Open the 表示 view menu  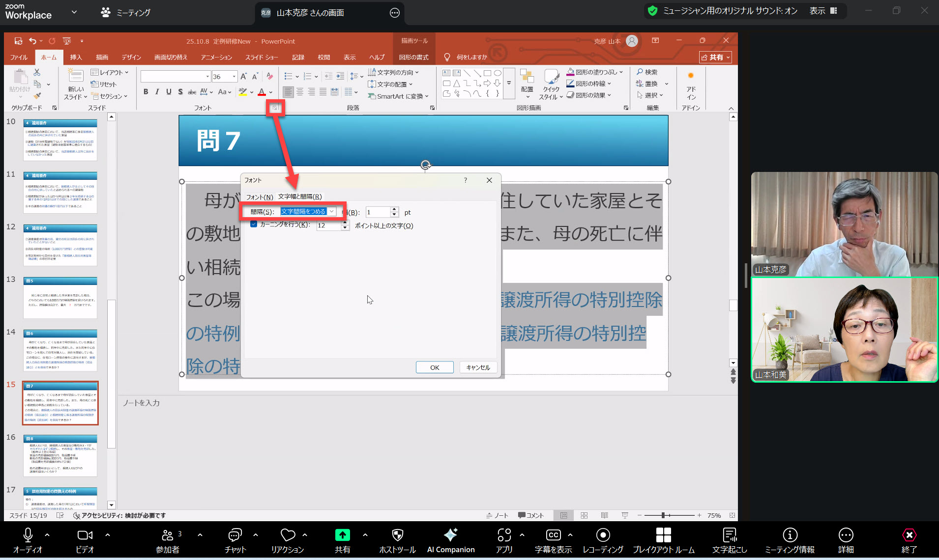pyautogui.click(x=823, y=11)
